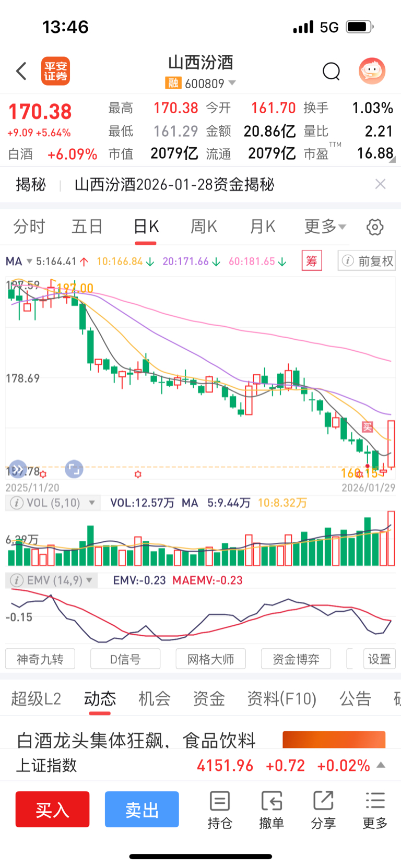Toggle the 筹 chip distribution button

312,260
